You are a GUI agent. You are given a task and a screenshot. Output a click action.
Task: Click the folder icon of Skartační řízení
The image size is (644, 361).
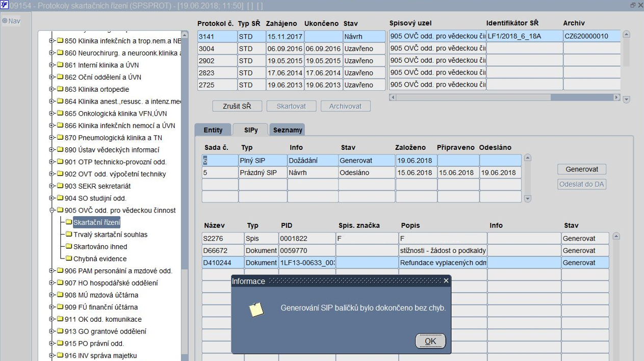(x=69, y=222)
